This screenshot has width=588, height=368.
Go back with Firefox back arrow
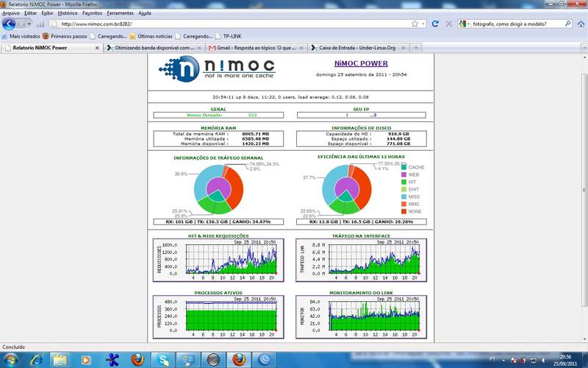click(x=9, y=24)
